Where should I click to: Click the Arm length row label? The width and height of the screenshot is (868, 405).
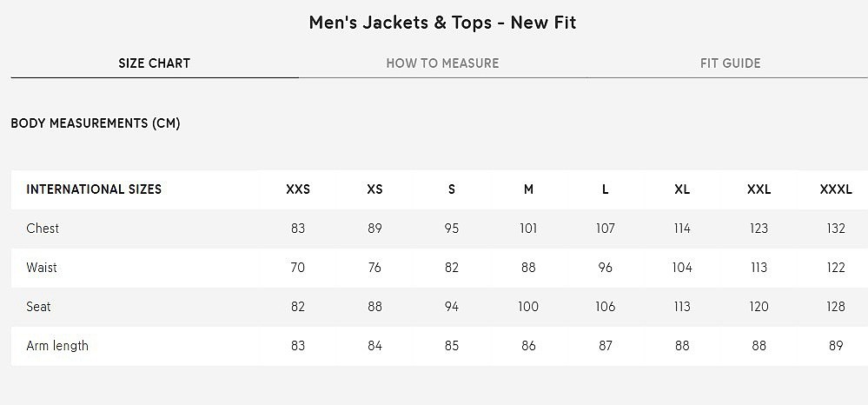point(57,346)
